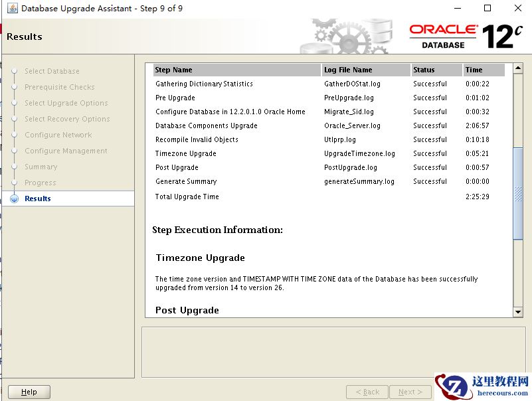The height and width of the screenshot is (401, 532).
Task: Close the Database Upgrade Assistant window
Action: click(518, 8)
